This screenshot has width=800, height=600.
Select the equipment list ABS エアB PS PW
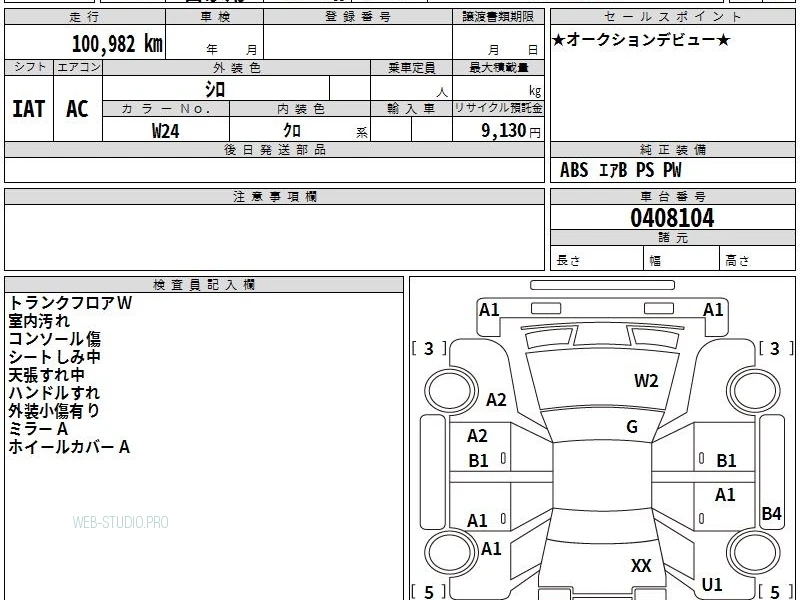620,170
